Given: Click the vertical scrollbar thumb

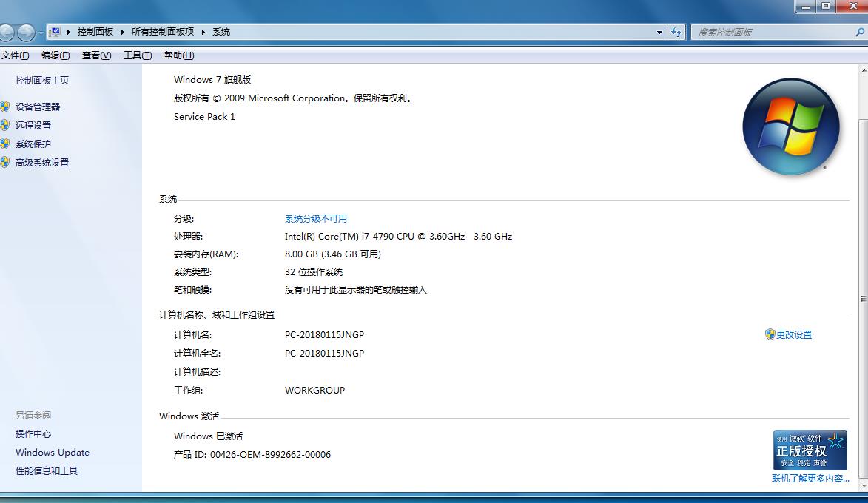Looking at the screenshot, I should tap(864, 298).
